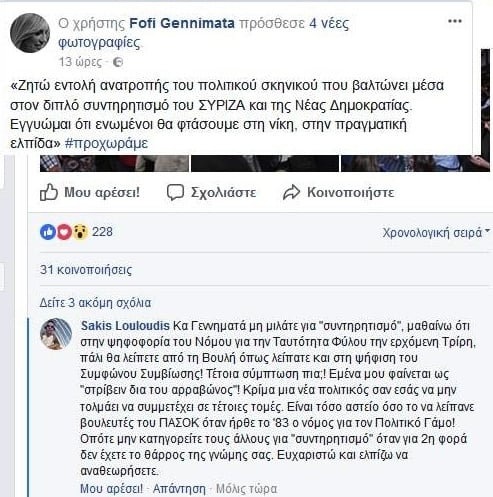Click the share arrow icon
Screen dimensions: 493x497
point(291,192)
